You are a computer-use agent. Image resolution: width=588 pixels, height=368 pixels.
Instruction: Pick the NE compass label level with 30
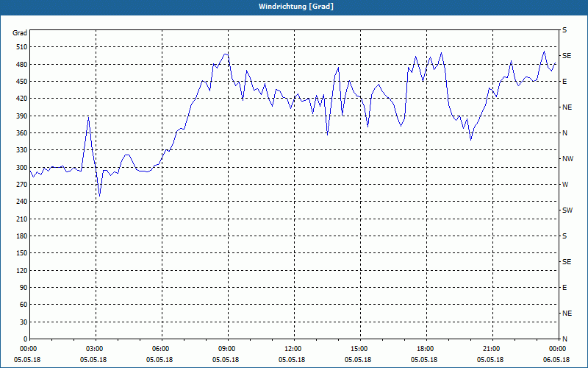tap(567, 314)
